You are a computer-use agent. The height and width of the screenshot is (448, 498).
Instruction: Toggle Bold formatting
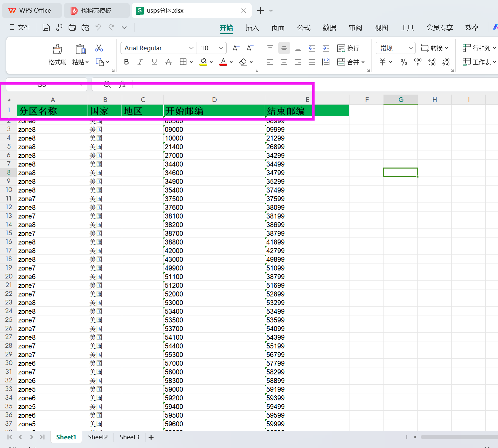point(126,62)
